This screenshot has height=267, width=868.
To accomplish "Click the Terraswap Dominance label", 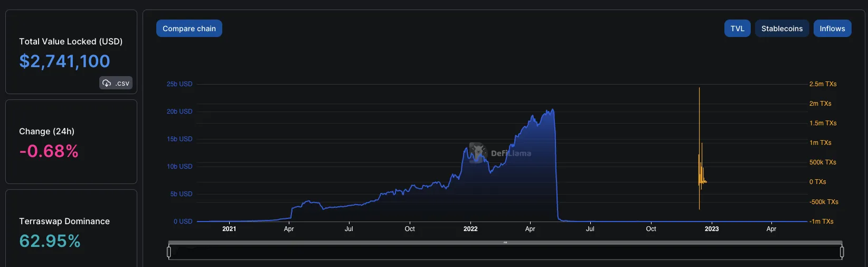I will pyautogui.click(x=64, y=221).
